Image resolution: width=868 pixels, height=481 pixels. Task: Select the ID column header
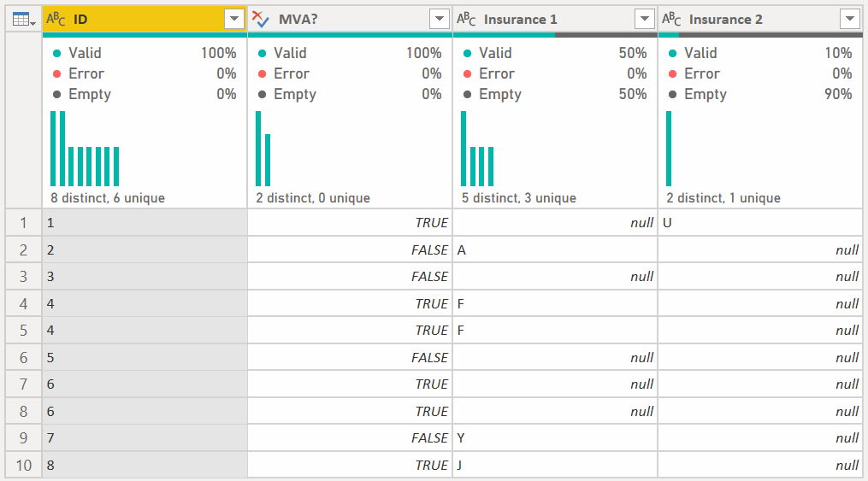[145, 20]
